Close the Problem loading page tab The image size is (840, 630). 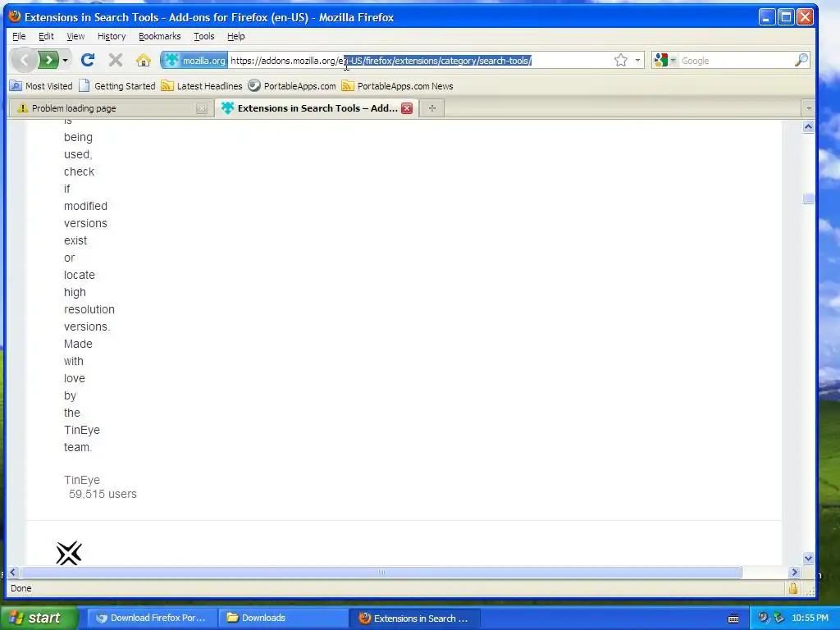point(202,108)
